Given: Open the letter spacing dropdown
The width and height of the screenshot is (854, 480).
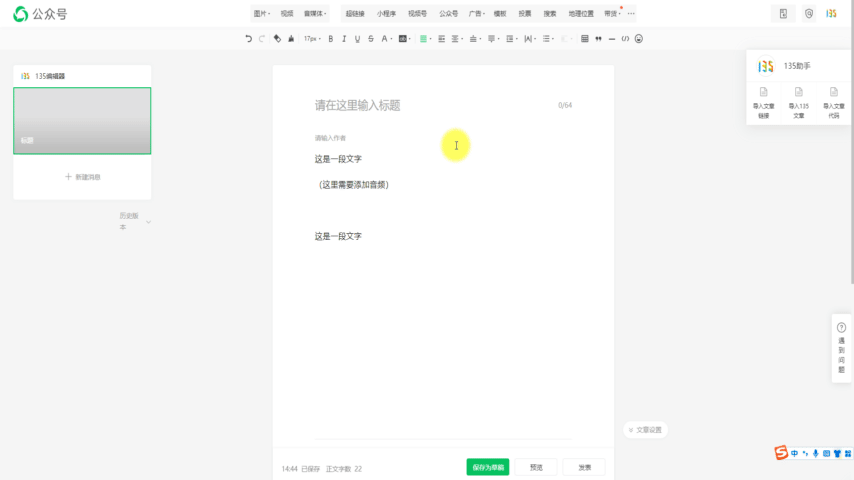Looking at the screenshot, I should pos(528,39).
